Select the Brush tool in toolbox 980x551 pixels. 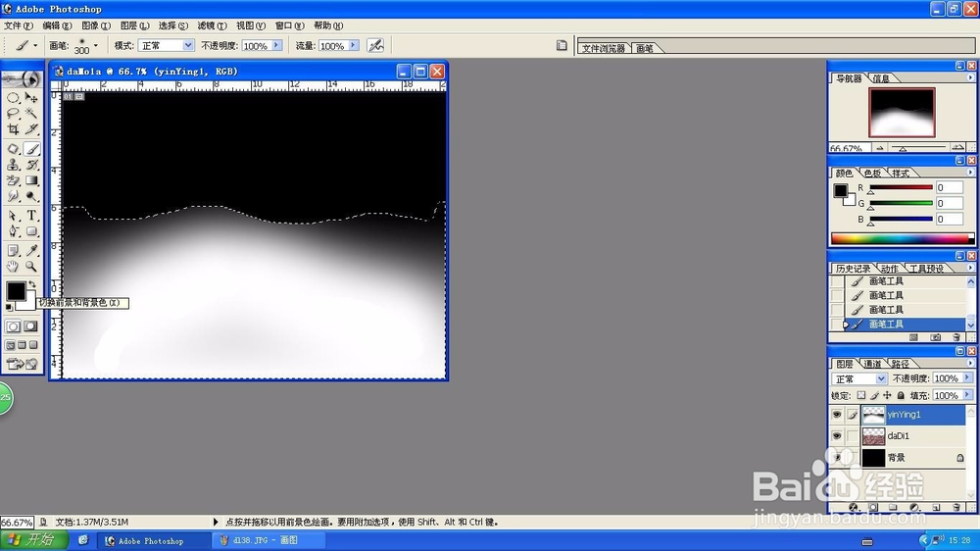31,149
